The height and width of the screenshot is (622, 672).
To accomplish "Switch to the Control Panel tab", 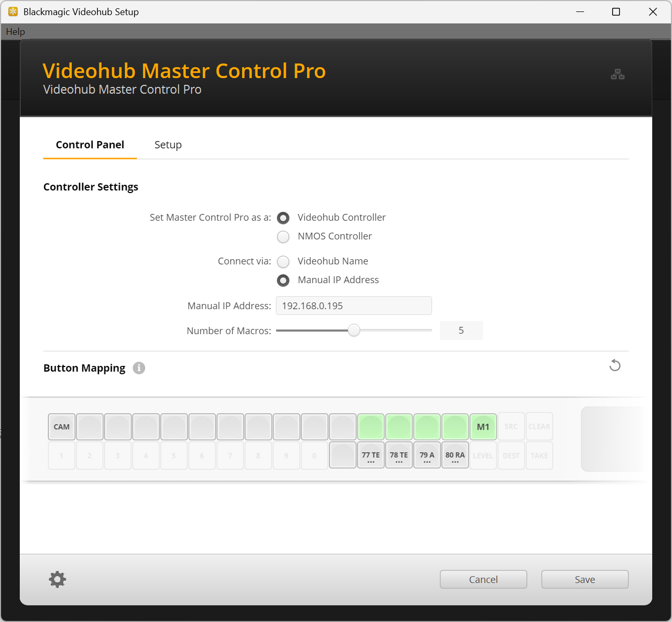I will pyautogui.click(x=90, y=145).
